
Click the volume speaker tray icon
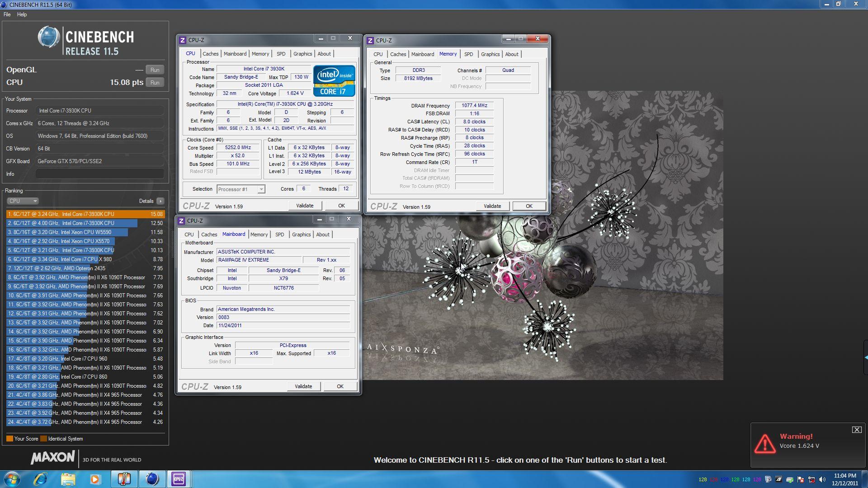coord(822,479)
